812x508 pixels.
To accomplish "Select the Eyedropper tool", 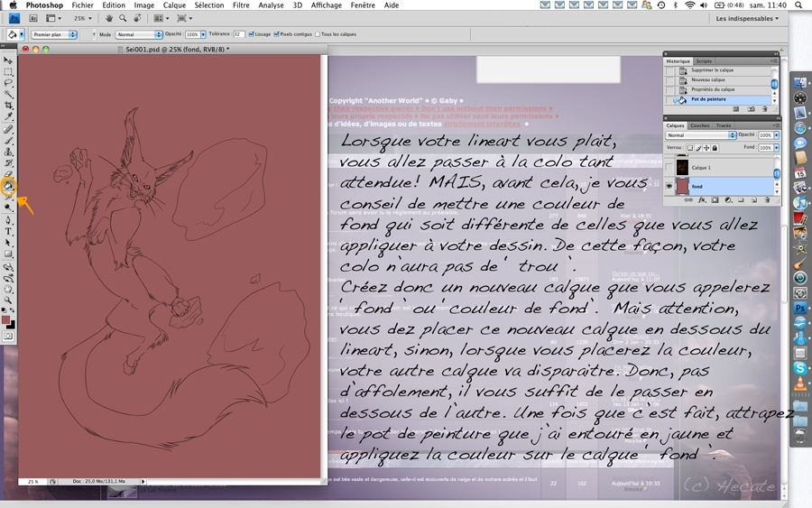I will [x=8, y=116].
